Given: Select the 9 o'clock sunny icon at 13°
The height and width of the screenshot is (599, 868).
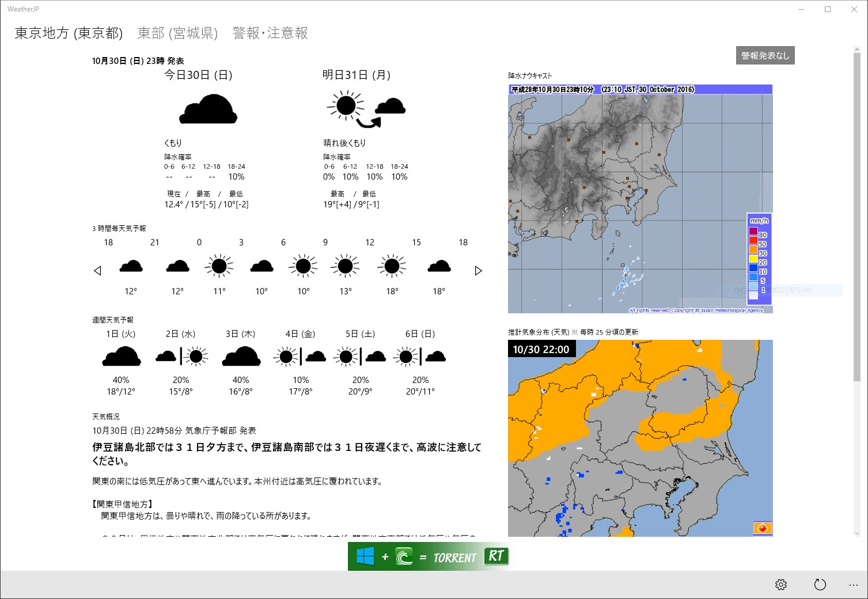Looking at the screenshot, I should [346, 266].
